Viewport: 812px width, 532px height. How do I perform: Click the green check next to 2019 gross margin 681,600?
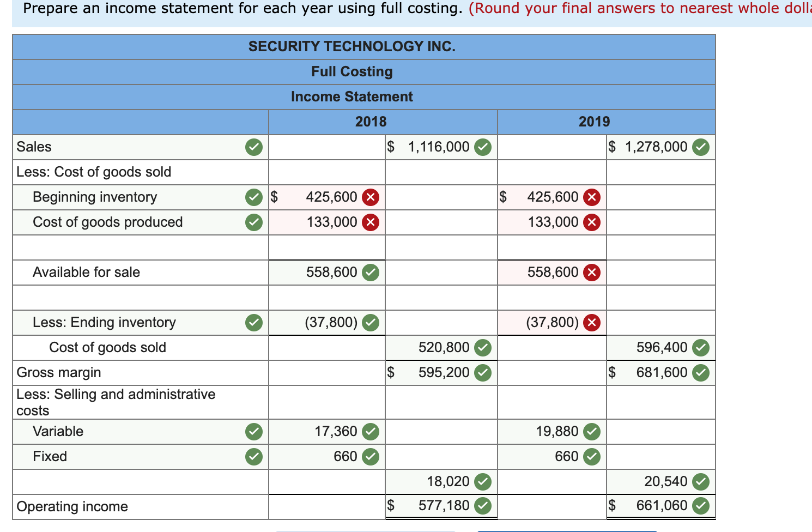tap(701, 372)
